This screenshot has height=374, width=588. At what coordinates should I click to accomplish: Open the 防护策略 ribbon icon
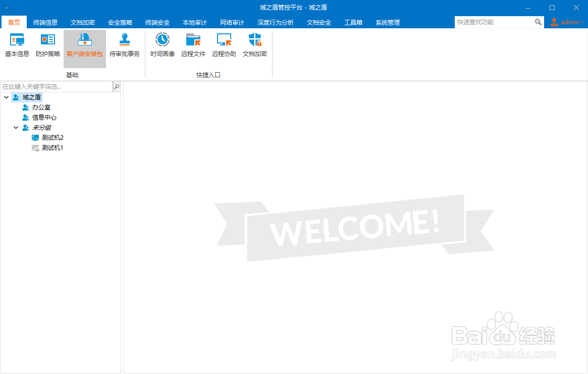[x=48, y=39]
